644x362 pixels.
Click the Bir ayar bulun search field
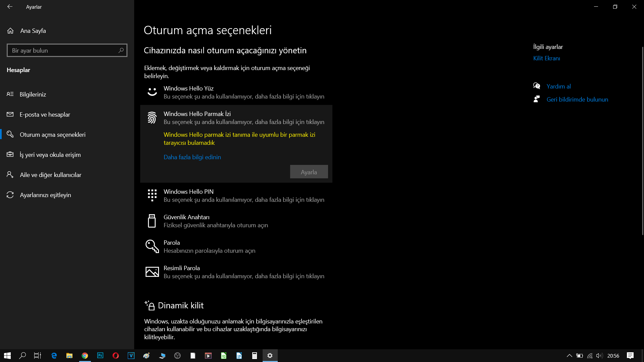tap(62, 50)
